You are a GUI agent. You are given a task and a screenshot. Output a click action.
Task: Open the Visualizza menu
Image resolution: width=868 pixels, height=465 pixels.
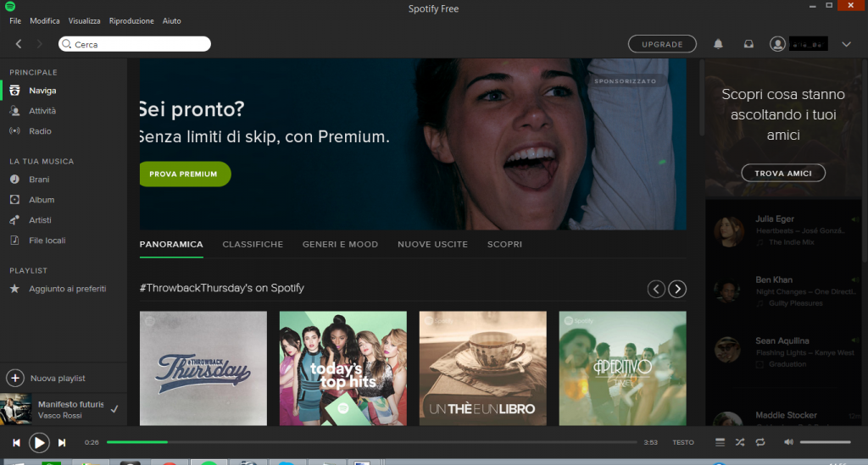pos(84,21)
